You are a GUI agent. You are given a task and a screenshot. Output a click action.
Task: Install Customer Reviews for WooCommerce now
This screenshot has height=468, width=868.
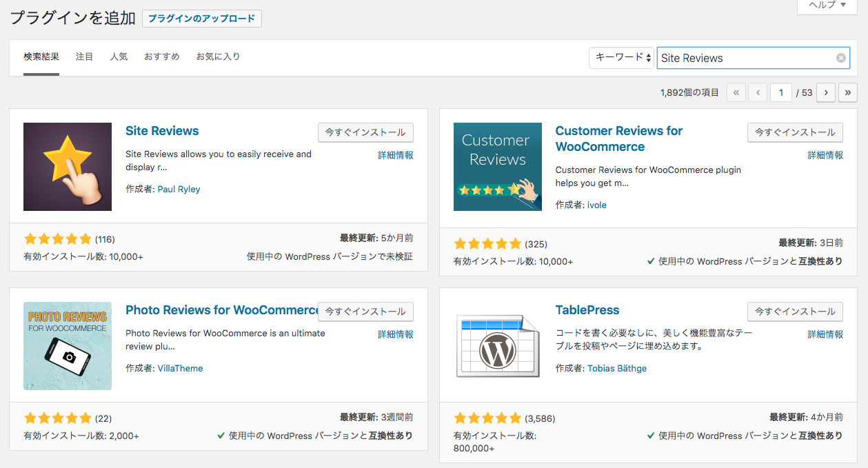click(x=795, y=132)
